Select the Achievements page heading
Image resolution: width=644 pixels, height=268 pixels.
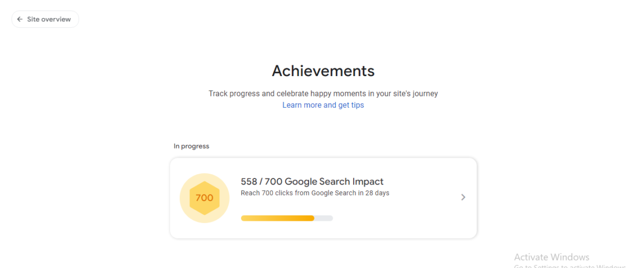click(x=323, y=71)
